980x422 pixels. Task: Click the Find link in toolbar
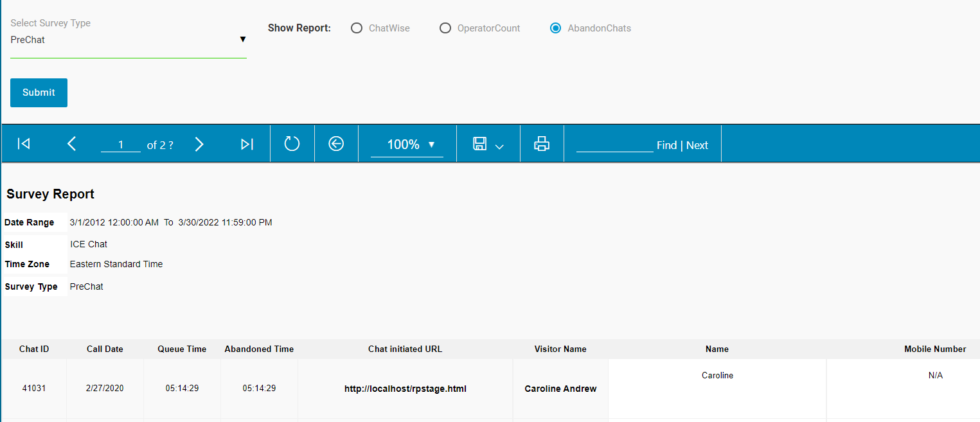[x=666, y=145]
